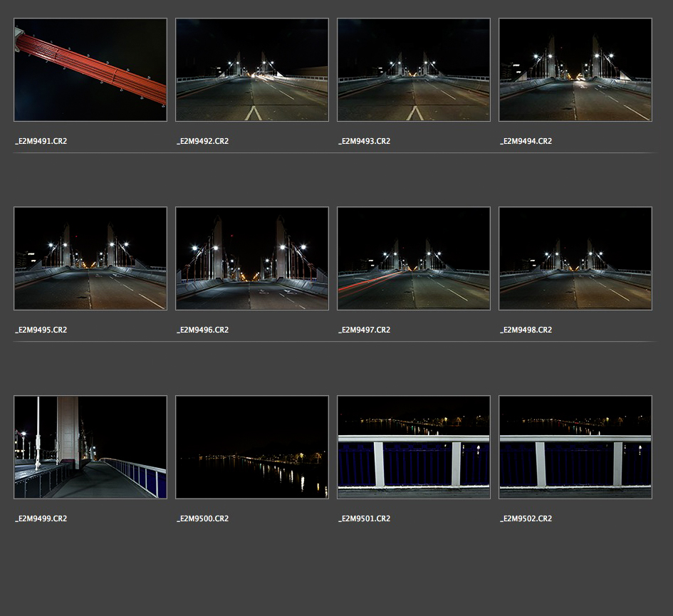Pick the close-up bridge towers thumbnail _E2M9496.CR2
Viewport: 673px width, 616px height.
252,259
